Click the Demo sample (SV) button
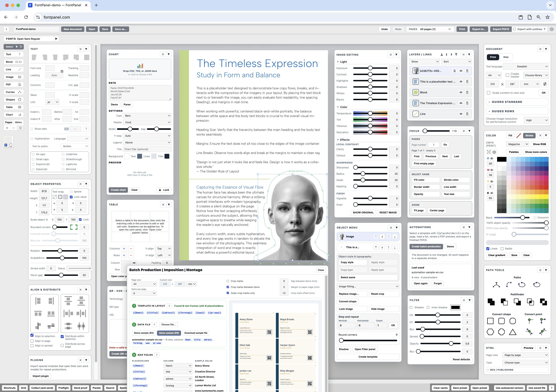 click(144, 333)
